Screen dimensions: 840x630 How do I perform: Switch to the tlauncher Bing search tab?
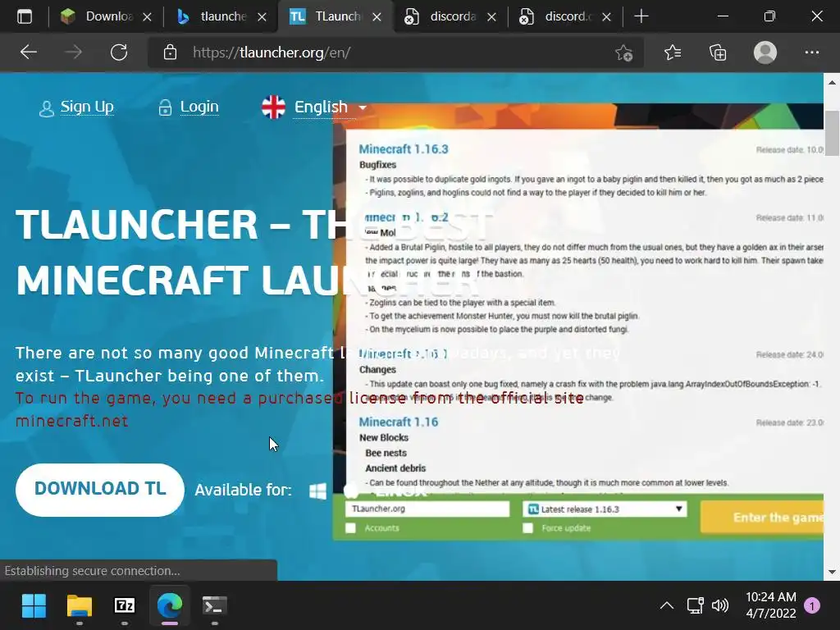point(221,16)
